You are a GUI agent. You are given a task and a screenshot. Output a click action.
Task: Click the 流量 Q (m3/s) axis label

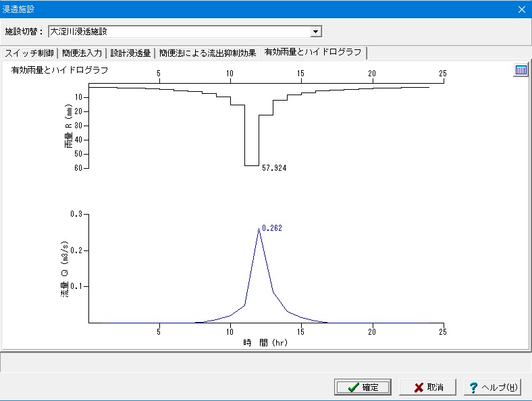pos(64,269)
